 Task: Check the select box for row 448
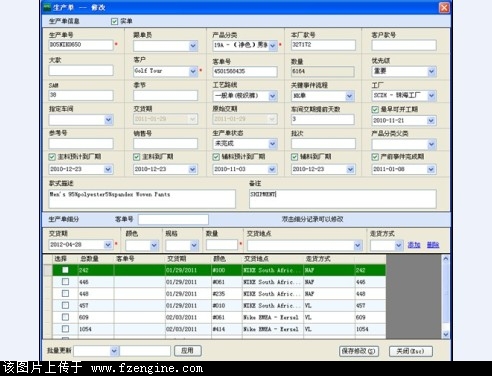pyautogui.click(x=65, y=293)
